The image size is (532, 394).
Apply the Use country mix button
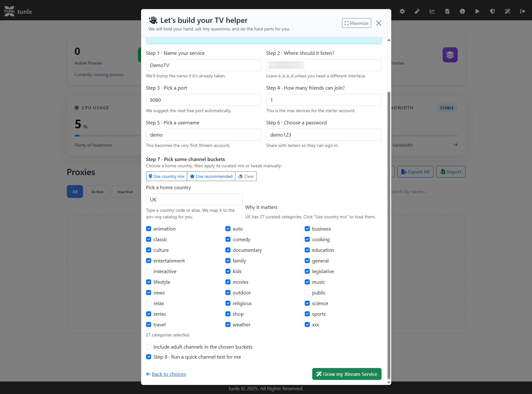166,176
